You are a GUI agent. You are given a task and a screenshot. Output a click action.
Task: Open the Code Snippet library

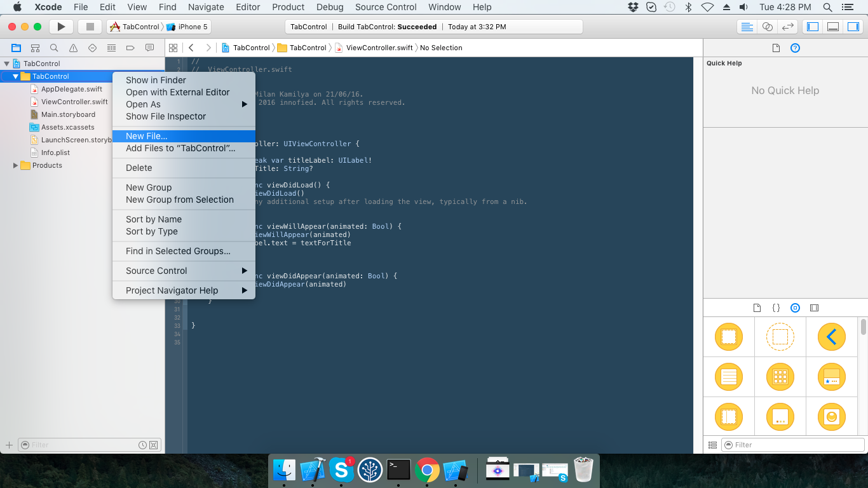pos(776,308)
